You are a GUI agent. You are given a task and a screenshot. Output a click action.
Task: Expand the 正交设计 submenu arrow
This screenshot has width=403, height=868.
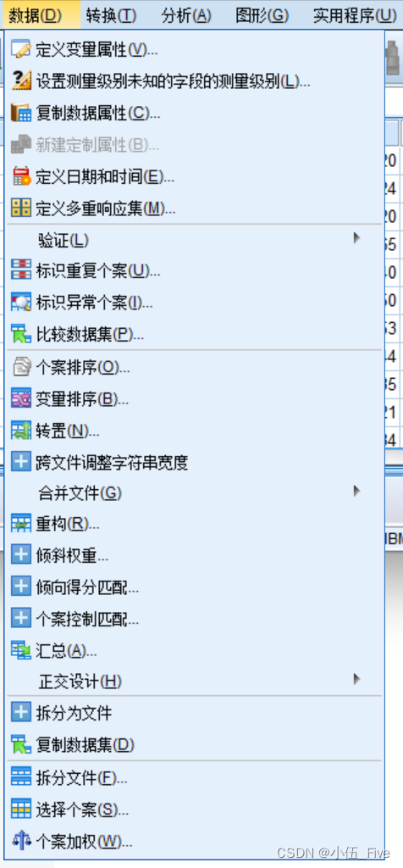pos(356,679)
